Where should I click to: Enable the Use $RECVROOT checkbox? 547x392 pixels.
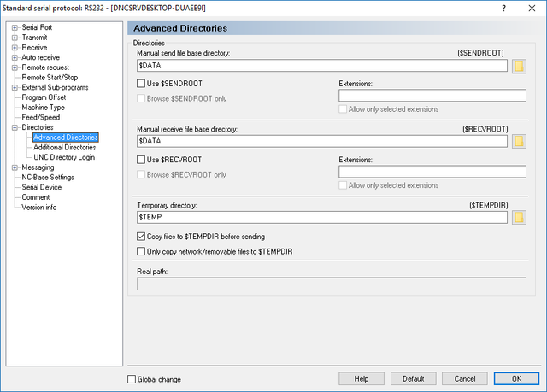point(141,160)
